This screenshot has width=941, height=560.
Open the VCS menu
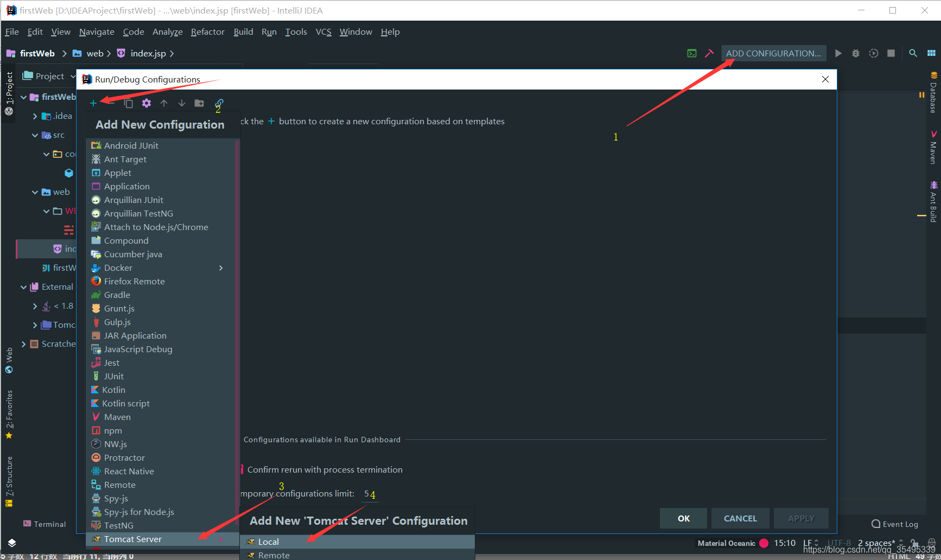pyautogui.click(x=323, y=31)
